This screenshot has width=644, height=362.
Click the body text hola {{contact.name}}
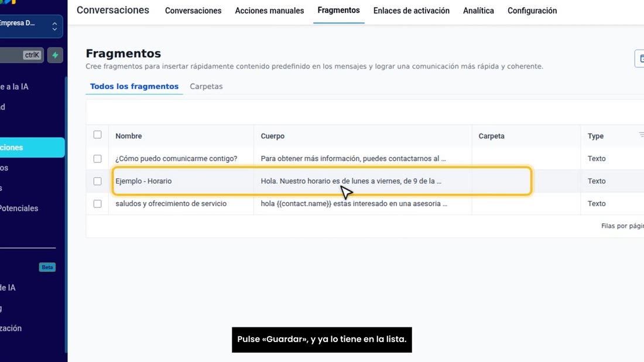pos(354,204)
